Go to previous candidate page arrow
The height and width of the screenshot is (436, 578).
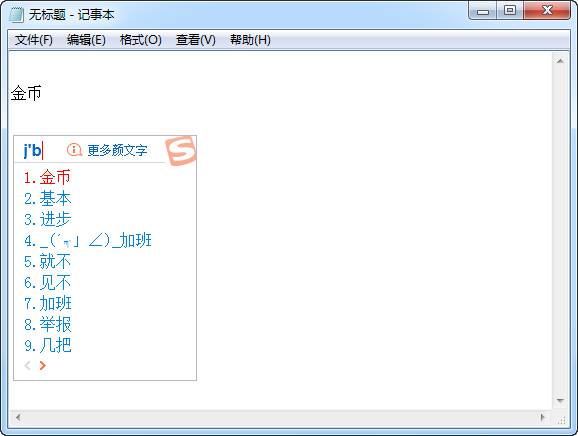click(x=27, y=365)
